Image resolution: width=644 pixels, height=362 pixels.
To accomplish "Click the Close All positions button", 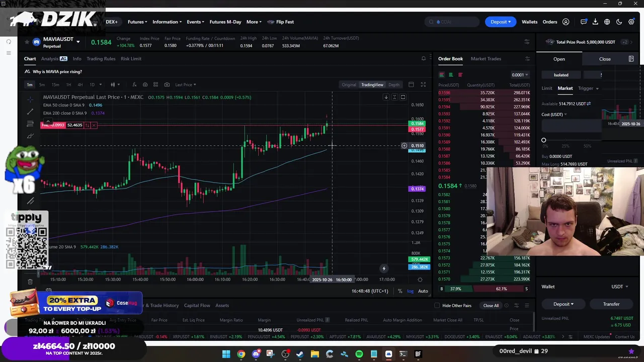I will pos(491,306).
